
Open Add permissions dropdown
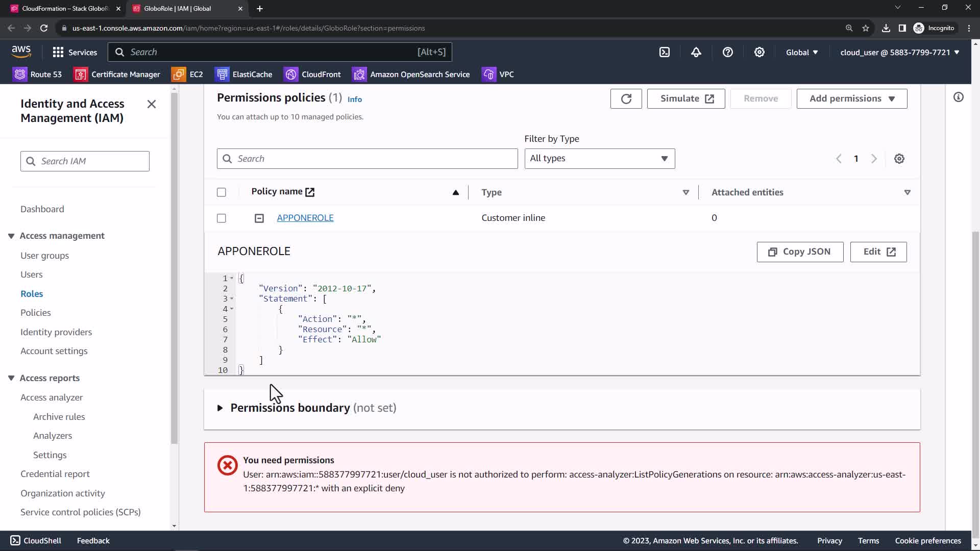click(x=851, y=98)
